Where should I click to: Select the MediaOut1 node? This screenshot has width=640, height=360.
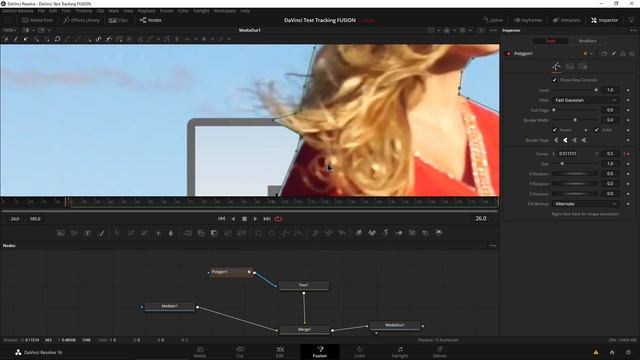pyautogui.click(x=395, y=325)
